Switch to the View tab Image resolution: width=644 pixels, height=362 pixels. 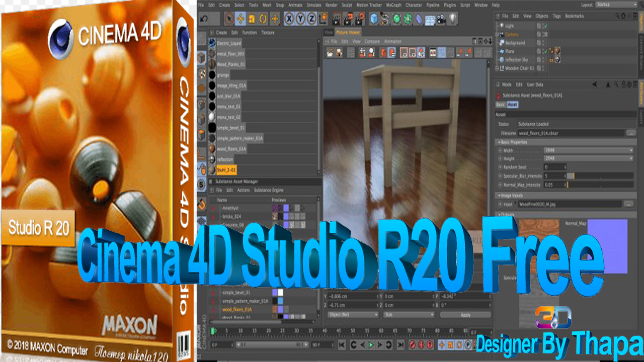coord(329,32)
